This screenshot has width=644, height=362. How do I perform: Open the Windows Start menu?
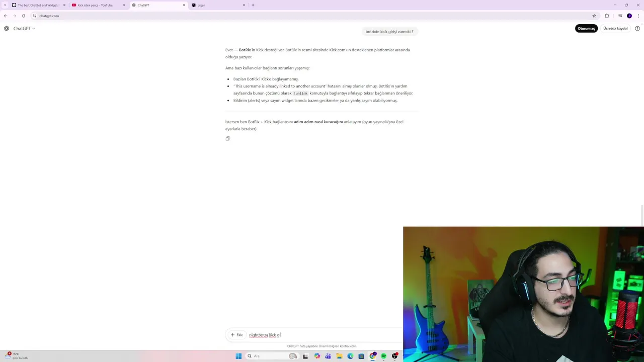coord(238,356)
